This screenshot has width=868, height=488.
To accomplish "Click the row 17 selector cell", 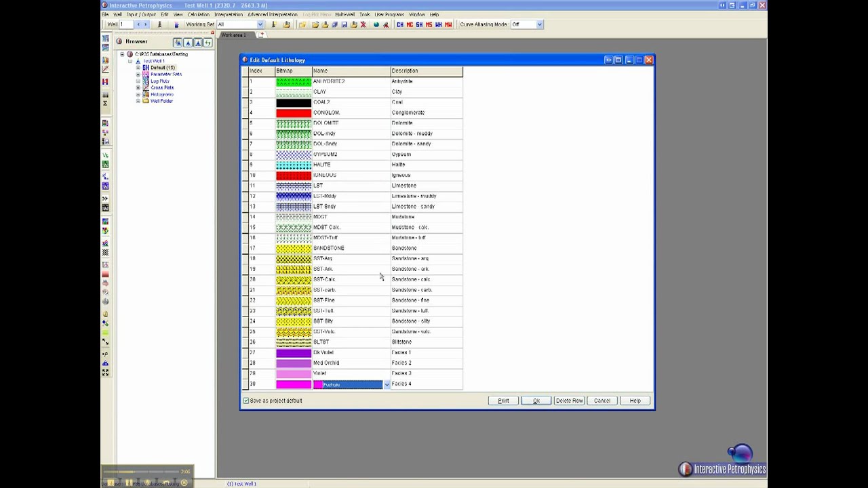I will (x=245, y=248).
